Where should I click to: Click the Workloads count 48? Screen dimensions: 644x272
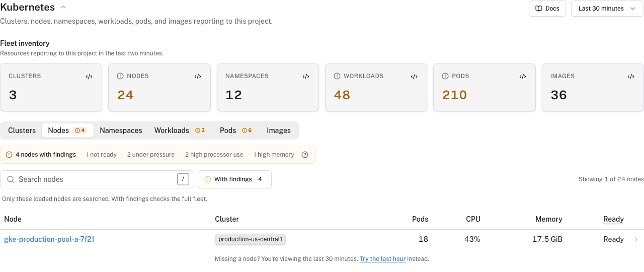click(x=342, y=95)
